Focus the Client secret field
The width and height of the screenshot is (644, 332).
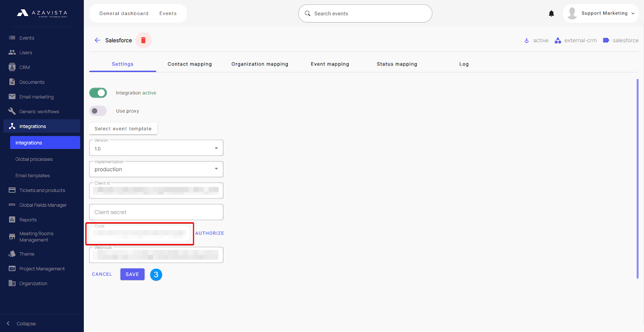click(x=156, y=212)
